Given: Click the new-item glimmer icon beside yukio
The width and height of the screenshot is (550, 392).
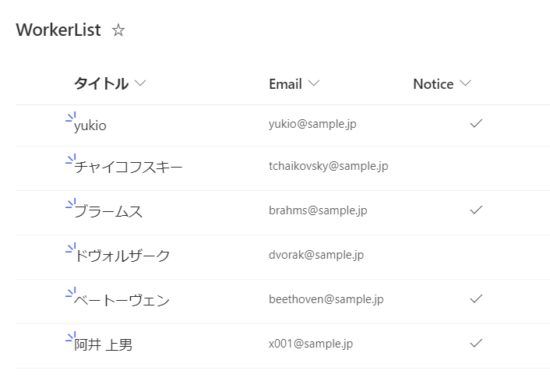Looking at the screenshot, I should (71, 118).
